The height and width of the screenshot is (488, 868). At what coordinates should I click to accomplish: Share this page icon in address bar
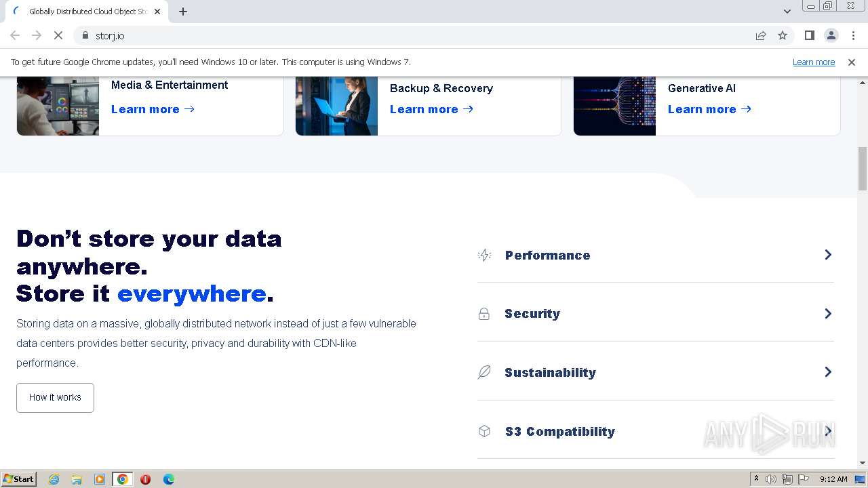(761, 35)
